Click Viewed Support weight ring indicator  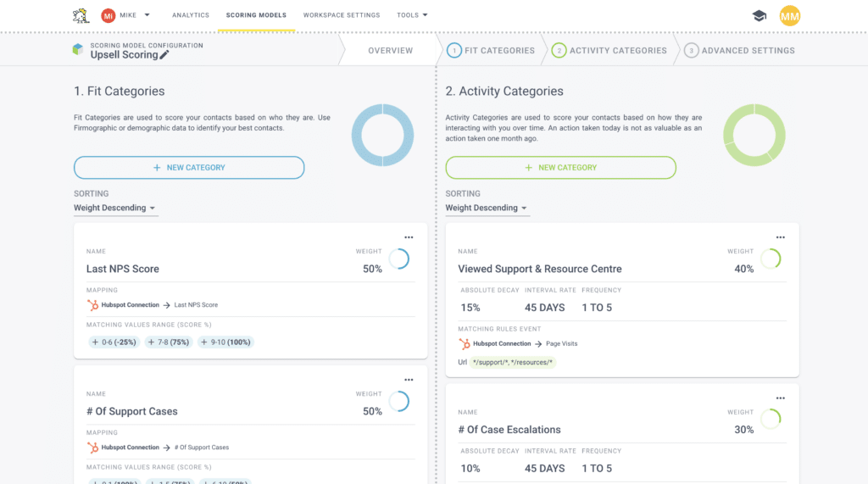pos(771,259)
